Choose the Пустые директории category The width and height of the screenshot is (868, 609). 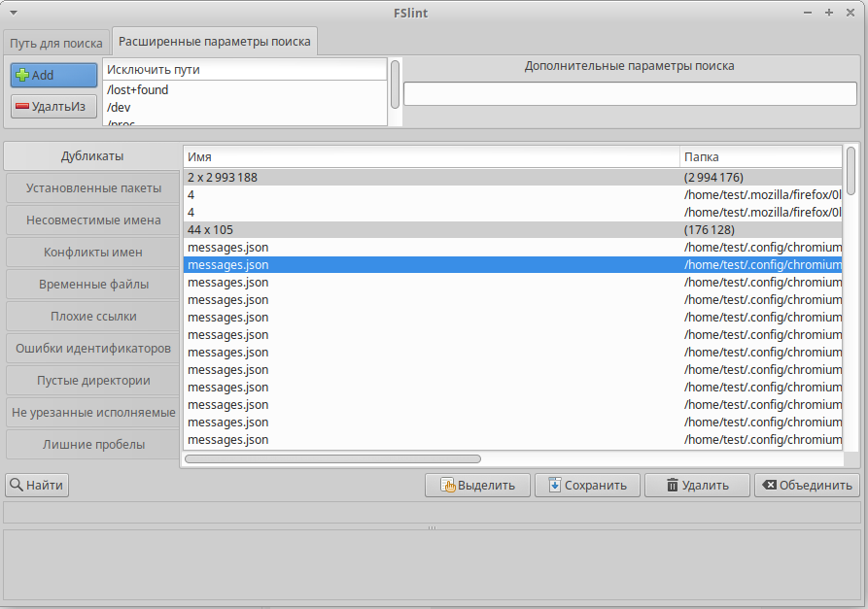coord(93,381)
